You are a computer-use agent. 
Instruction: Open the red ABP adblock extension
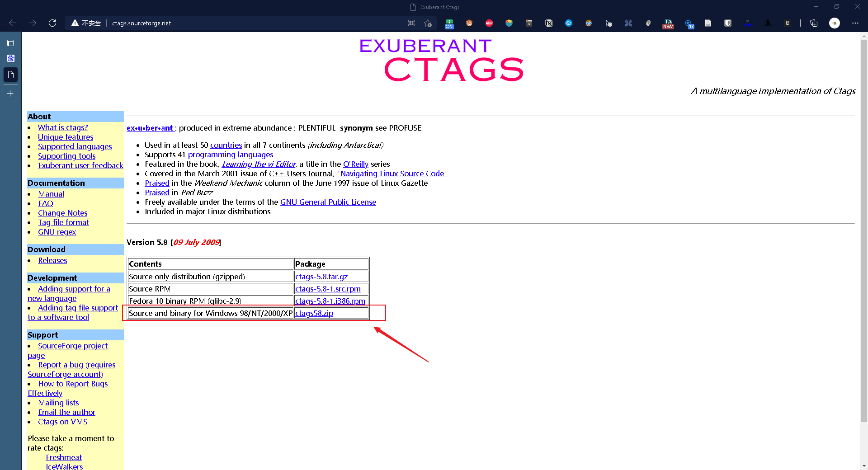point(489,23)
